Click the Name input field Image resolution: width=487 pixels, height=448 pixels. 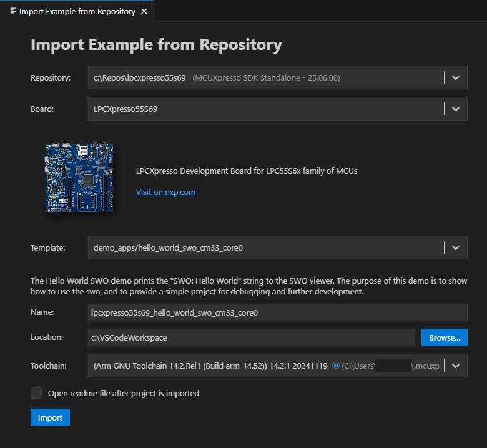(x=277, y=312)
